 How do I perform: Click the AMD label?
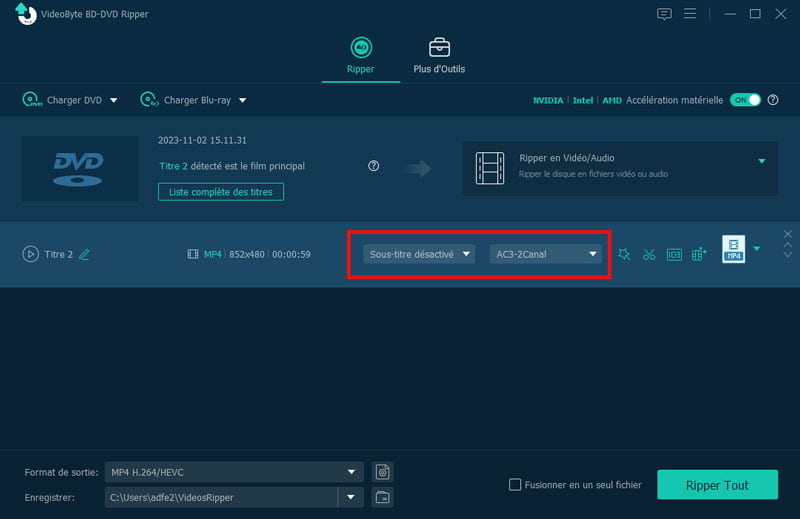point(612,101)
